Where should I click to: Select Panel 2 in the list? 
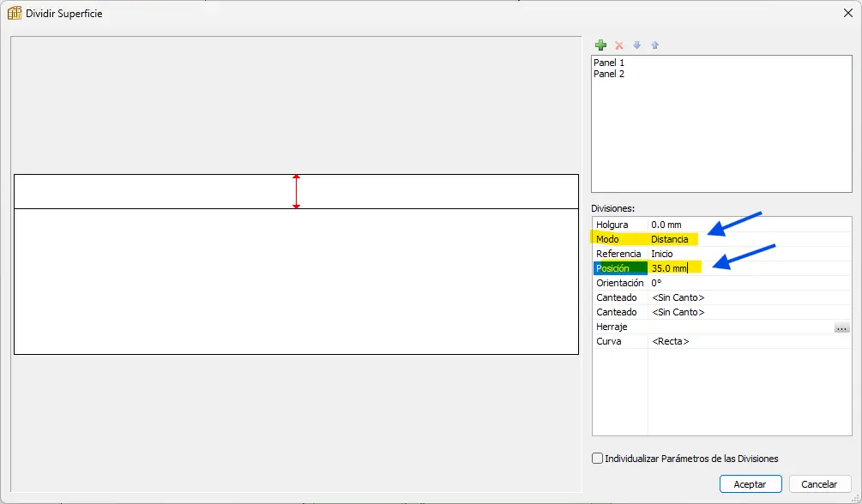click(609, 74)
